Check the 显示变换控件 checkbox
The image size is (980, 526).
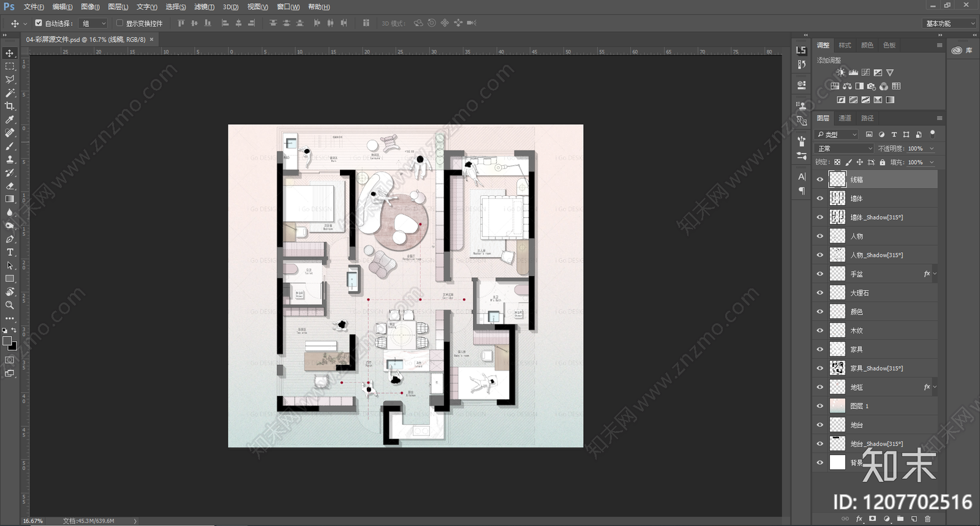click(x=119, y=23)
